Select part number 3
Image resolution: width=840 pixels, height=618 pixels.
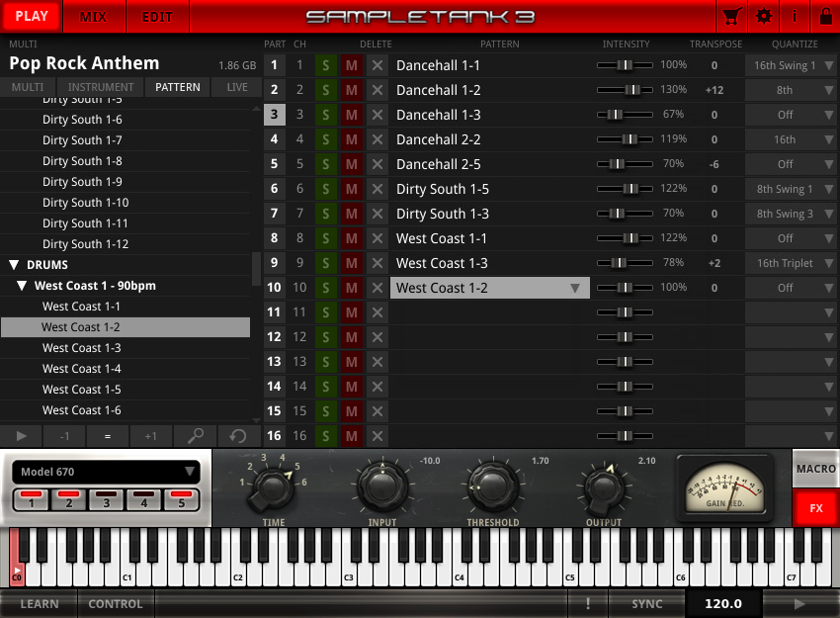point(275,115)
